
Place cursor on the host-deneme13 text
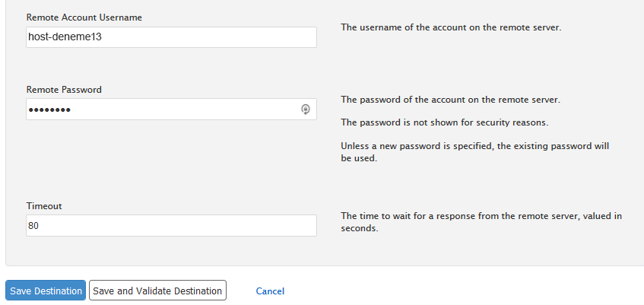[x=65, y=37]
